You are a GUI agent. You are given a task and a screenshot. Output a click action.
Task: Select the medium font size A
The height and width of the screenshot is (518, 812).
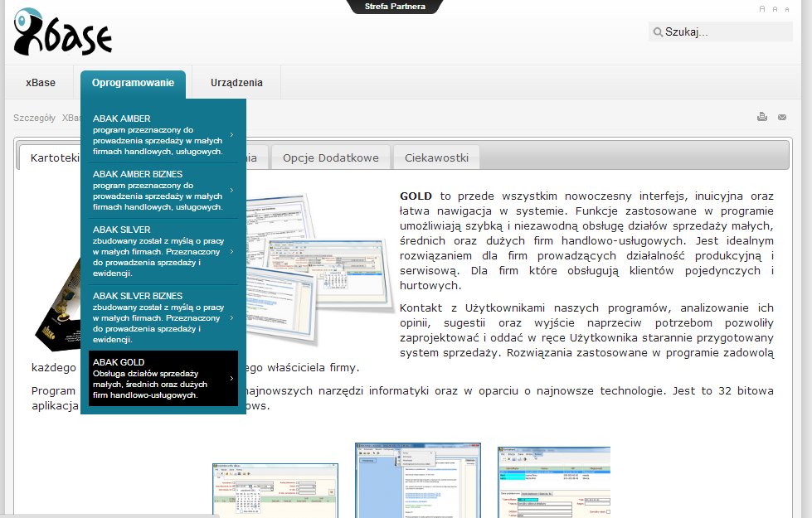point(775,9)
